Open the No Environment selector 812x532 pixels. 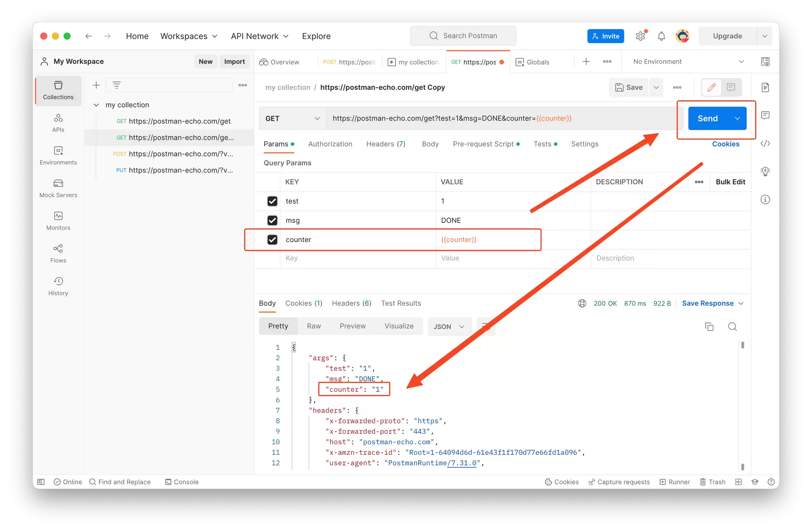[x=689, y=62]
